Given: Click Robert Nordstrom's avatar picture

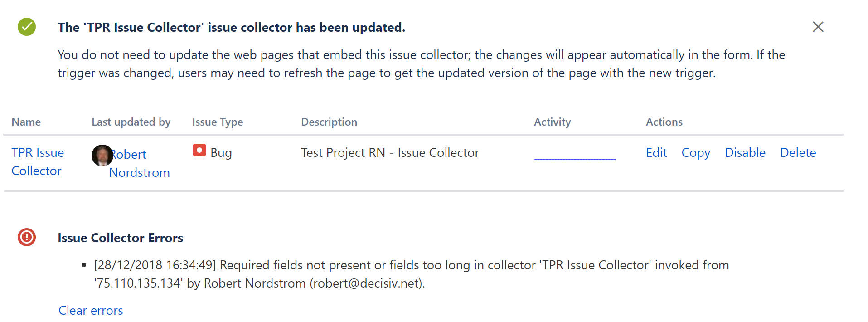Looking at the screenshot, I should 102,156.
